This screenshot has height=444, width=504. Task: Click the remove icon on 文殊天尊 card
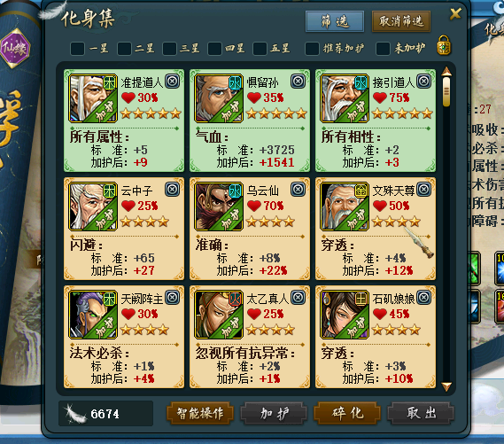[x=423, y=189]
